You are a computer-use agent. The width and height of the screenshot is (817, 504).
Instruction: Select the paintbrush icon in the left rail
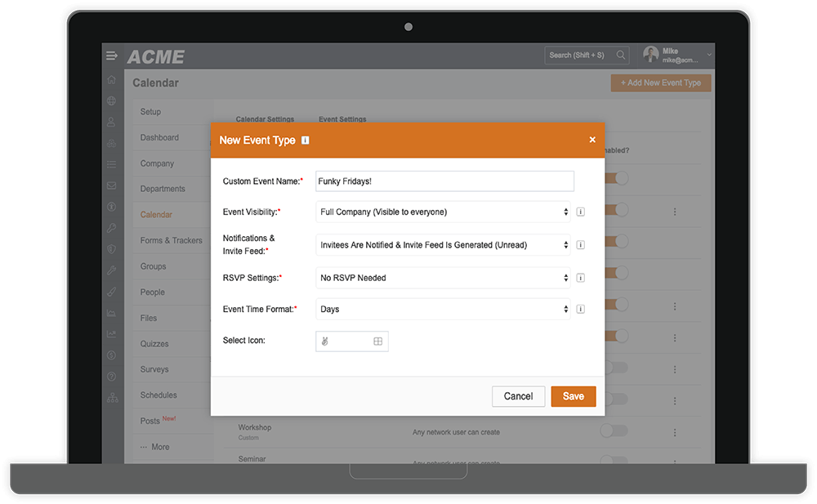pos(111,292)
